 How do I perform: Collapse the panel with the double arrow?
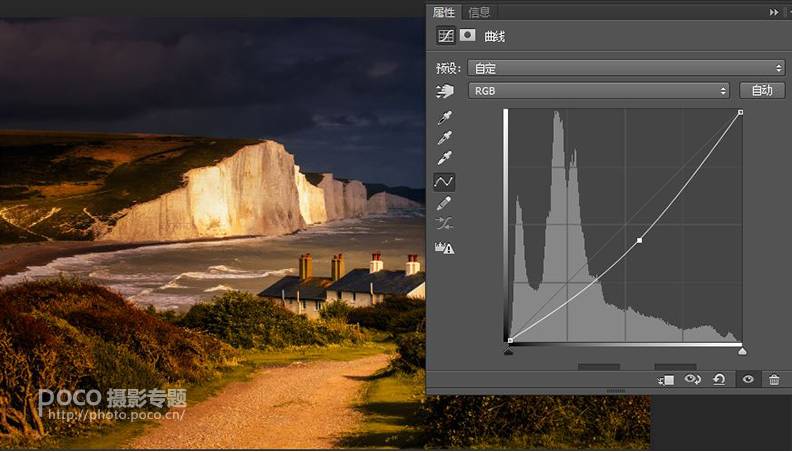tap(774, 12)
